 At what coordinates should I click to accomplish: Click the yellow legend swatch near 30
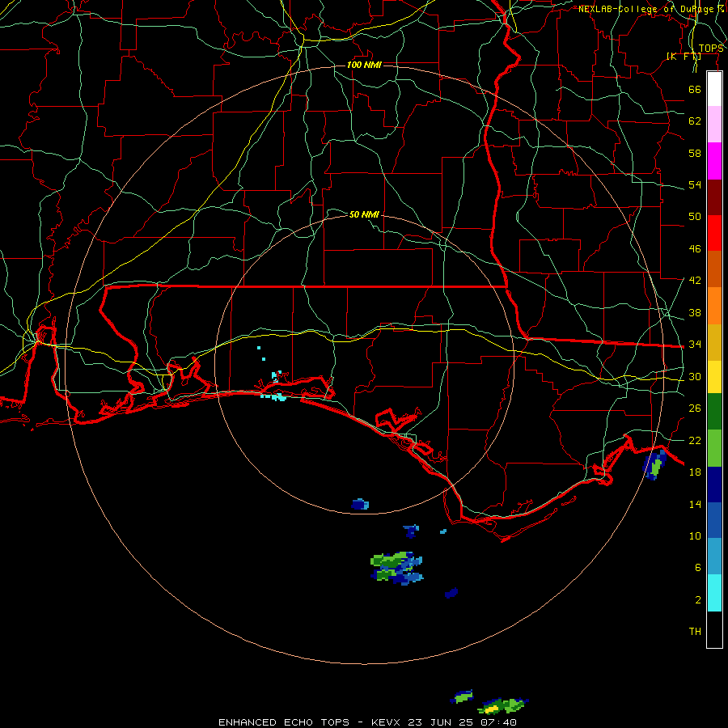(x=714, y=377)
